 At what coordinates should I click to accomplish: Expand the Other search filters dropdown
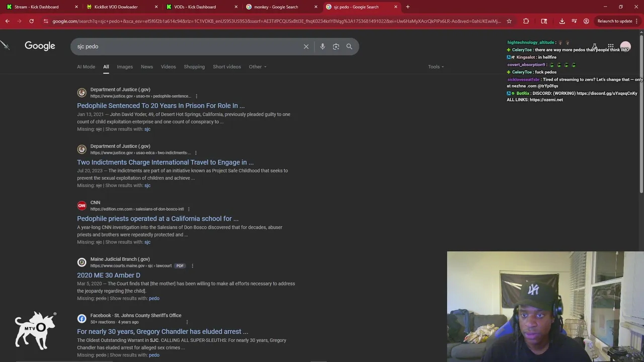pyautogui.click(x=258, y=67)
